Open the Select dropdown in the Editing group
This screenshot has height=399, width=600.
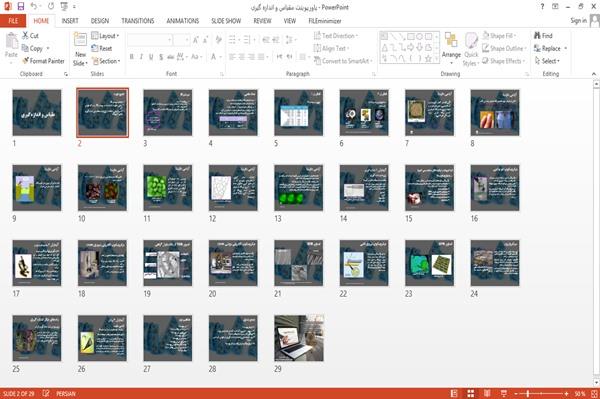coord(547,61)
